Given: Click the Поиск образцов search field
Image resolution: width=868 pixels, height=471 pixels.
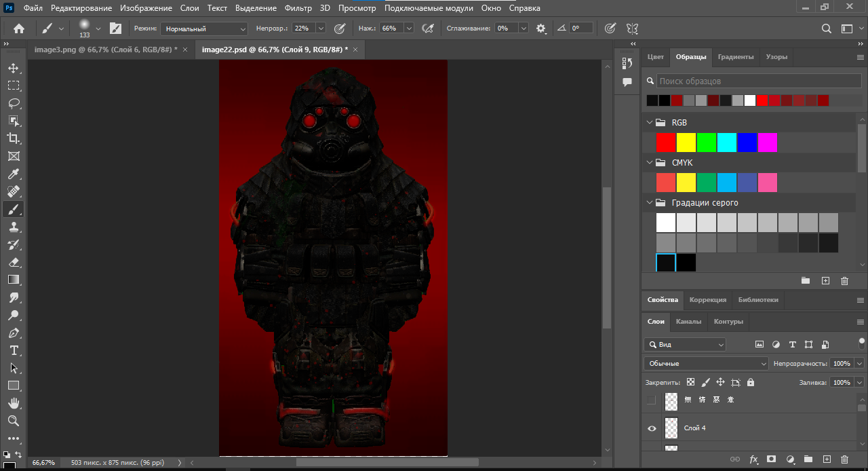Looking at the screenshot, I should (x=759, y=81).
